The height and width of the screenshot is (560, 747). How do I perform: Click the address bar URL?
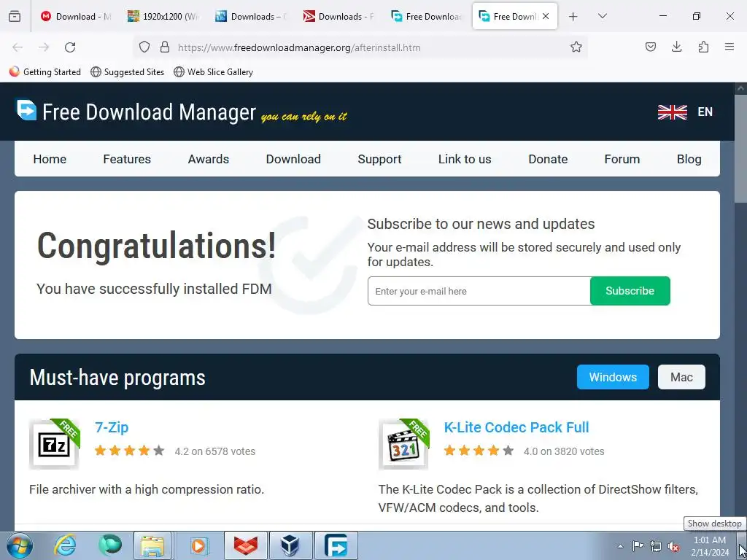pos(299,47)
